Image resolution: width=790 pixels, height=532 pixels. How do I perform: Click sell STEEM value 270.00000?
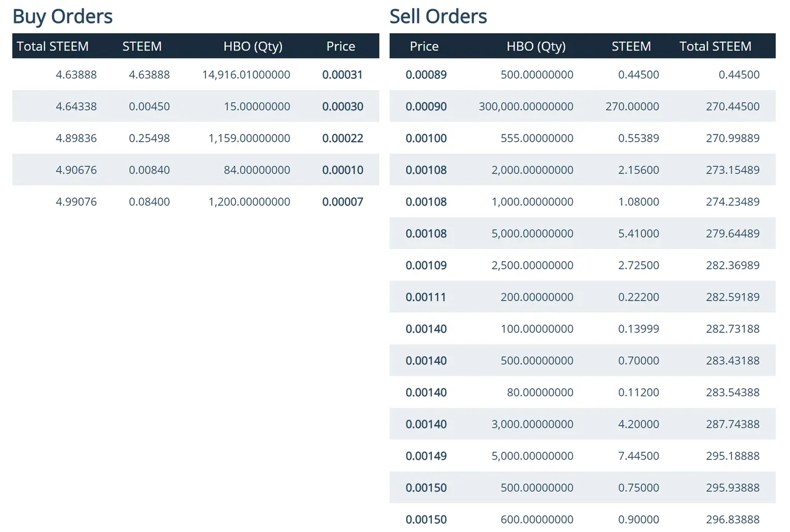point(633,107)
